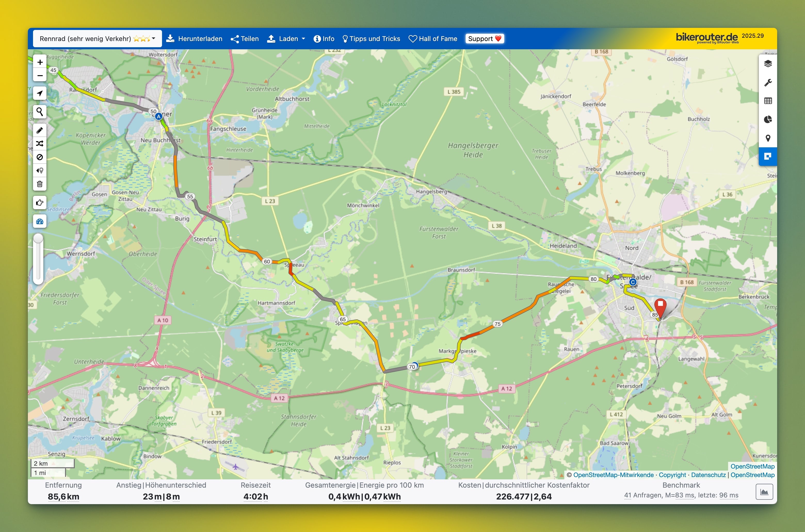This screenshot has height=532, width=805.
Task: Expand the Laden dropdown menu
Action: pos(286,39)
